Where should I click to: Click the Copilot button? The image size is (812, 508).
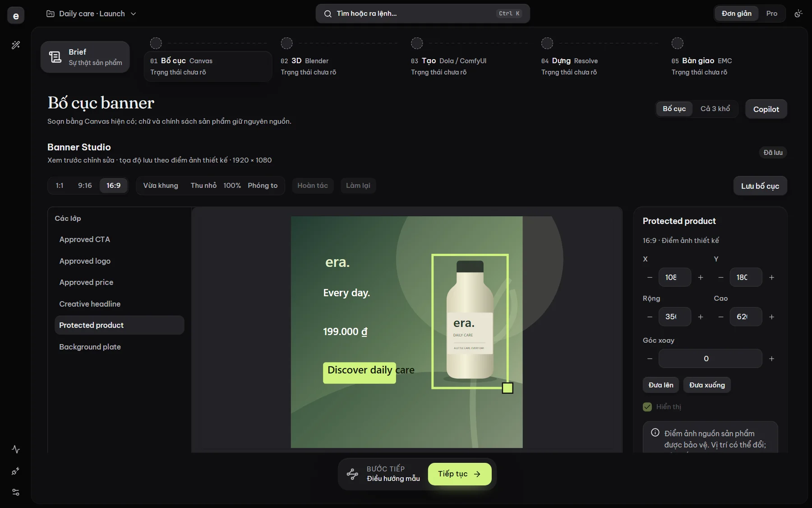point(766,109)
